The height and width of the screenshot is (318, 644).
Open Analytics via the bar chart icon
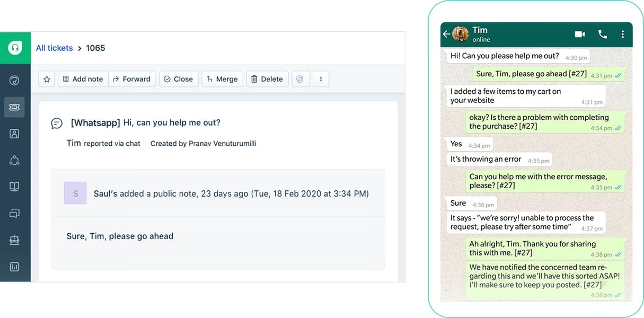click(x=15, y=266)
